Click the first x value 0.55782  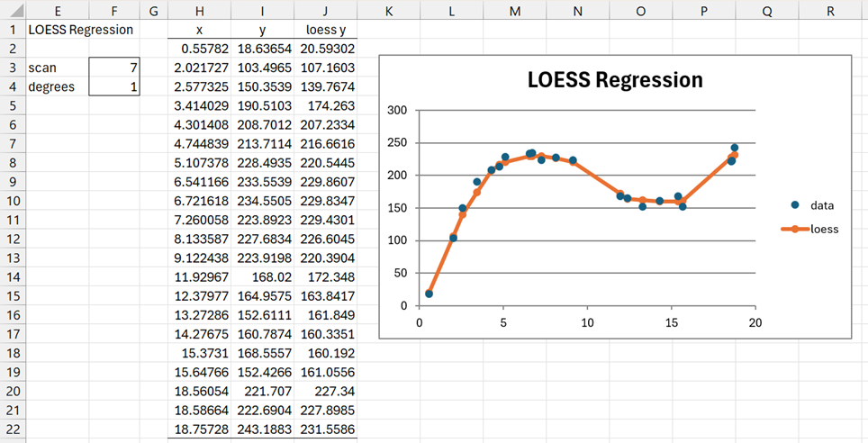[199, 49]
